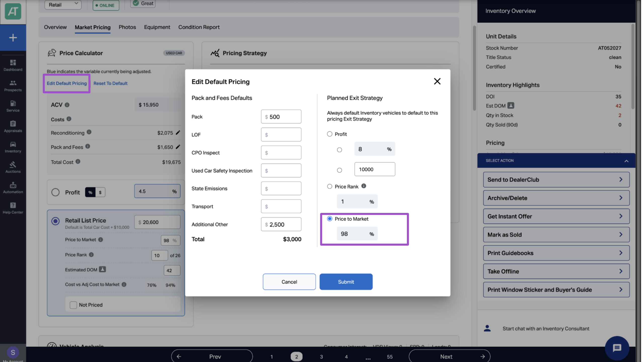Expand Print Guidebooks action

(556, 253)
